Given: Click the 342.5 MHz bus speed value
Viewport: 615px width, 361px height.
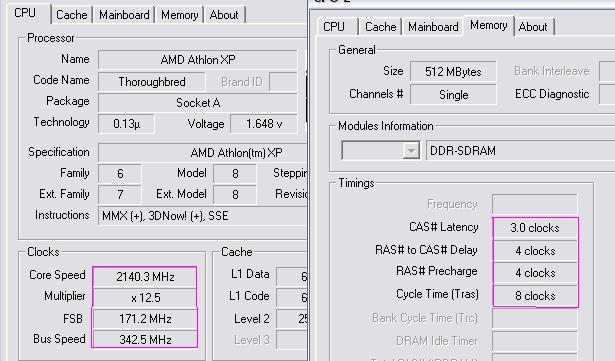Looking at the screenshot, I should pos(145,339).
